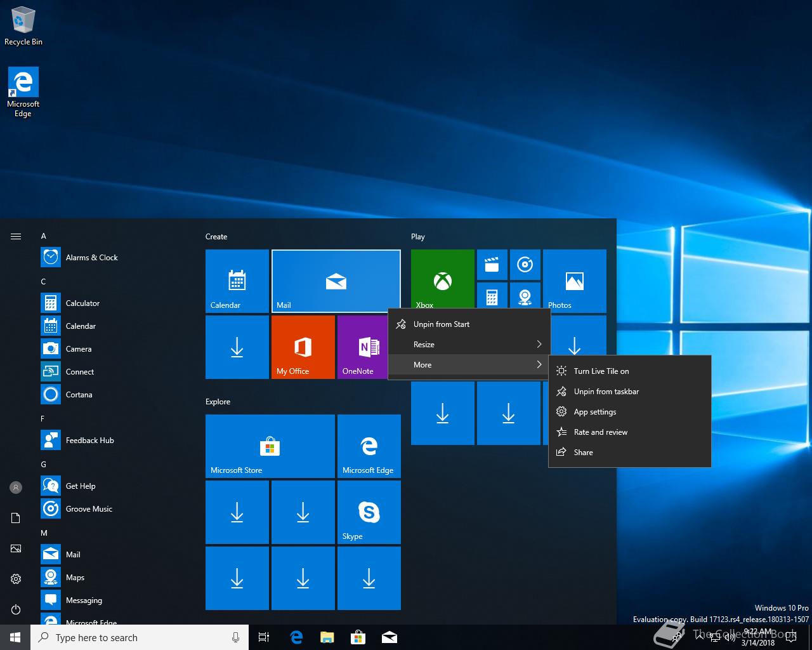The image size is (812, 650).
Task: Open Microsoft Store from the taskbar
Action: tap(358, 637)
